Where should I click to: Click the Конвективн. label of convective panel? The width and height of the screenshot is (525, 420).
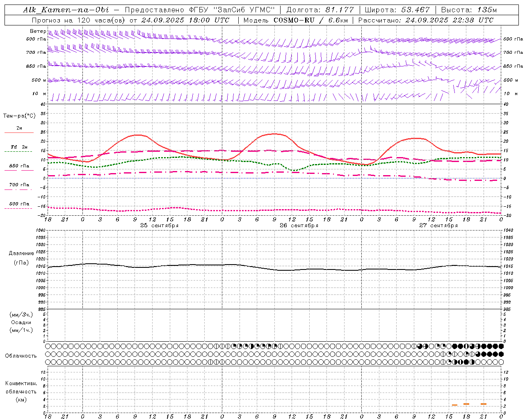[x=21, y=383]
